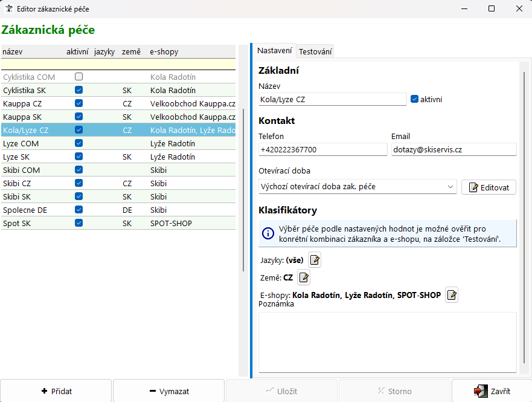
Task: Click the list's vertical scrollbar
Action: tap(243, 190)
